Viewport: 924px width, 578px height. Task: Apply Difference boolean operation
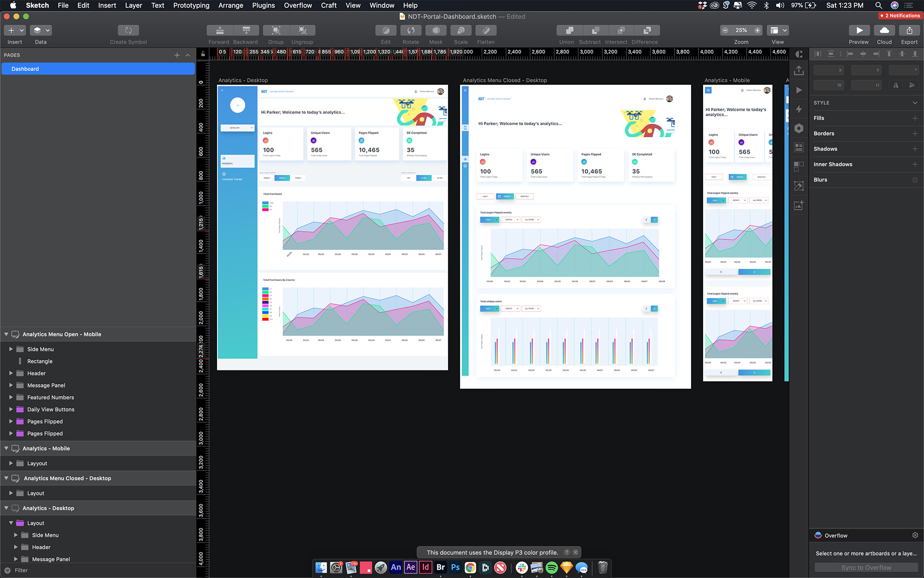(647, 30)
